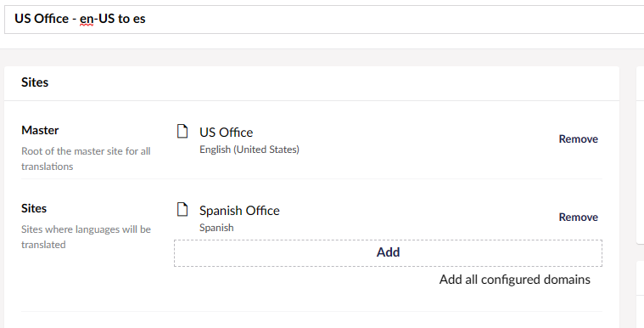644x328 pixels.
Task: Open the US Office master node name
Action: (x=227, y=133)
